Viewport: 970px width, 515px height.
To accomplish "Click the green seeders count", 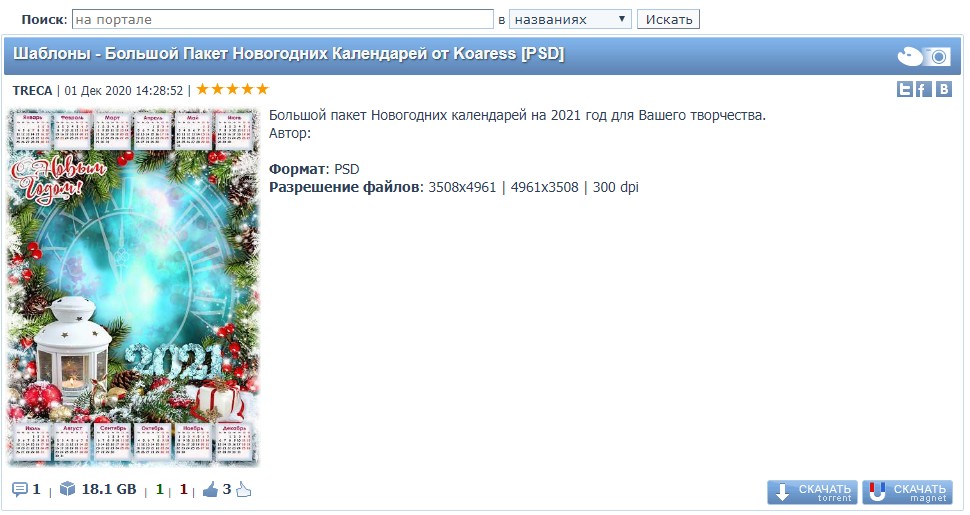I will [160, 490].
